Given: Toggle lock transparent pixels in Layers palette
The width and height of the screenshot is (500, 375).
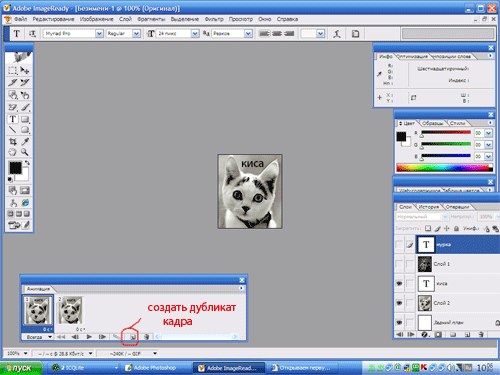Looking at the screenshot, I should 428,228.
